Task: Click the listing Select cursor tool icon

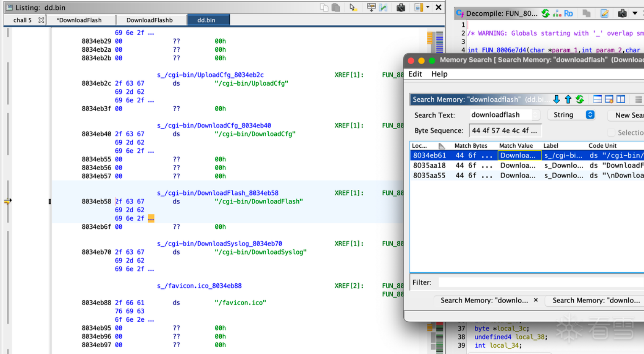Action: tap(353, 7)
